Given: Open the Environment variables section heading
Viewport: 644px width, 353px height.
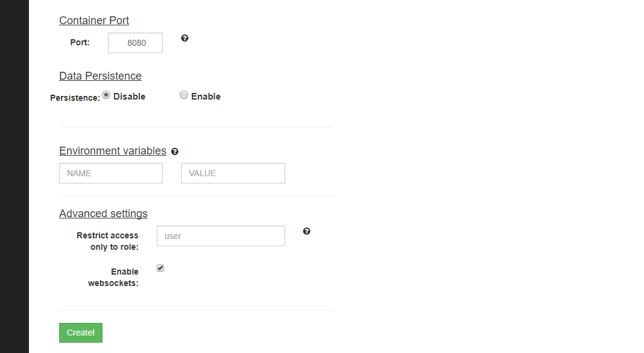Looking at the screenshot, I should pos(112,151).
